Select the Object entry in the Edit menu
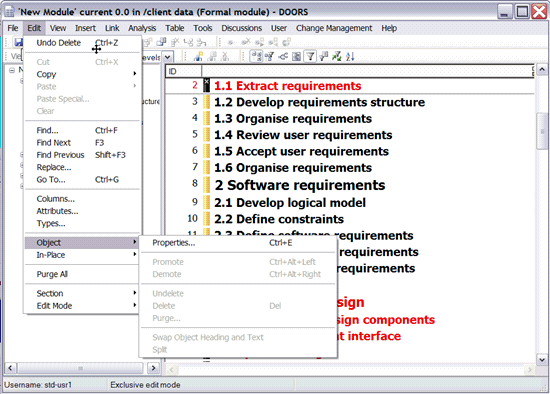The width and height of the screenshot is (550, 394). coord(82,242)
